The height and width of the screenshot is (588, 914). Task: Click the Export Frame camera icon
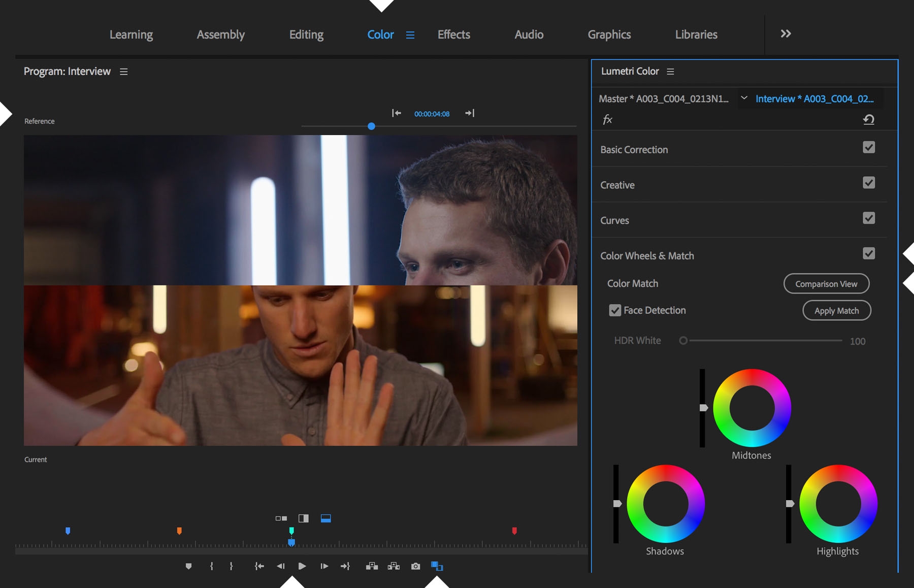coord(415,566)
